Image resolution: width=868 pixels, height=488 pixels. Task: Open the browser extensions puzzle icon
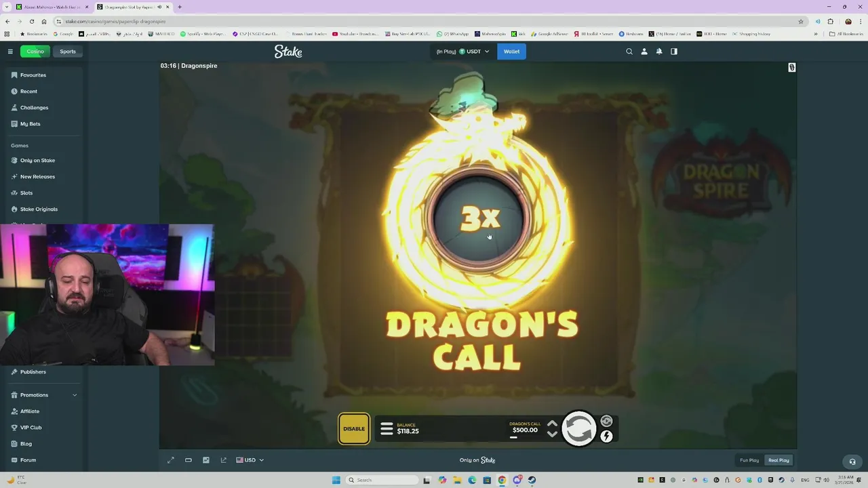tap(831, 22)
